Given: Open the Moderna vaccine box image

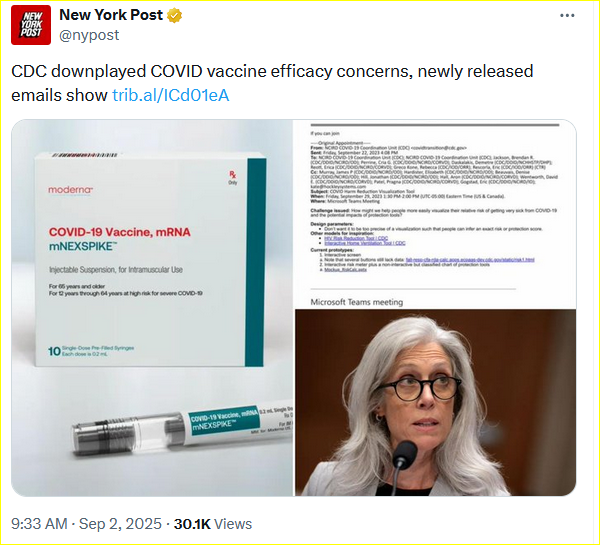Looking at the screenshot, I should pyautogui.click(x=152, y=308).
